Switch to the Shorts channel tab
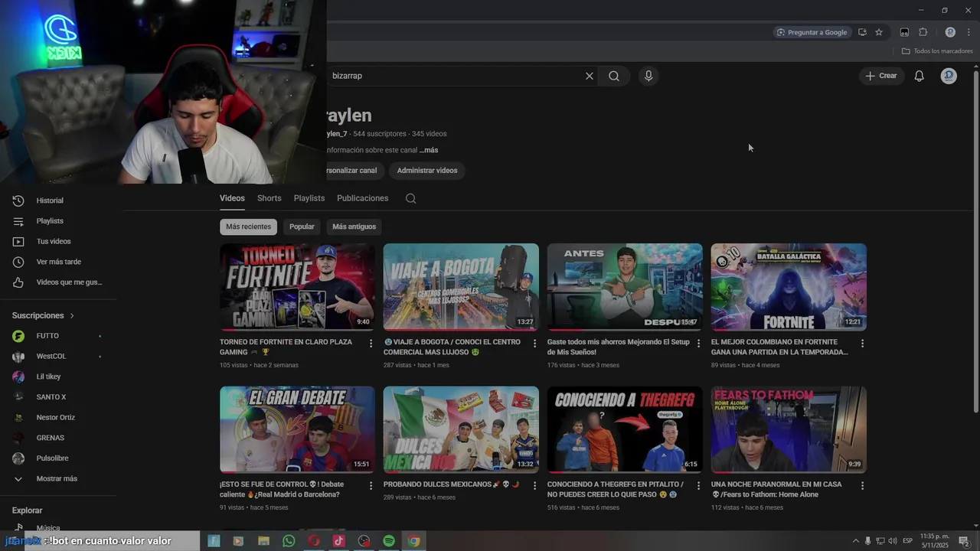 click(269, 198)
